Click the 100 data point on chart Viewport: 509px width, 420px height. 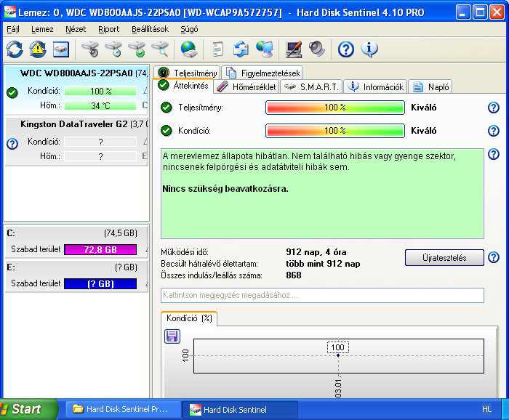click(338, 355)
